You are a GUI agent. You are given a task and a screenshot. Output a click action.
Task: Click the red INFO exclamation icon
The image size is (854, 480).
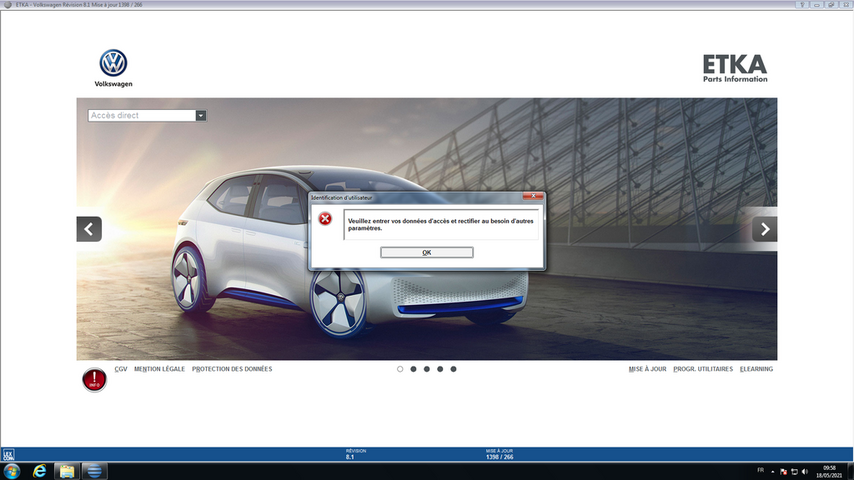[94, 380]
